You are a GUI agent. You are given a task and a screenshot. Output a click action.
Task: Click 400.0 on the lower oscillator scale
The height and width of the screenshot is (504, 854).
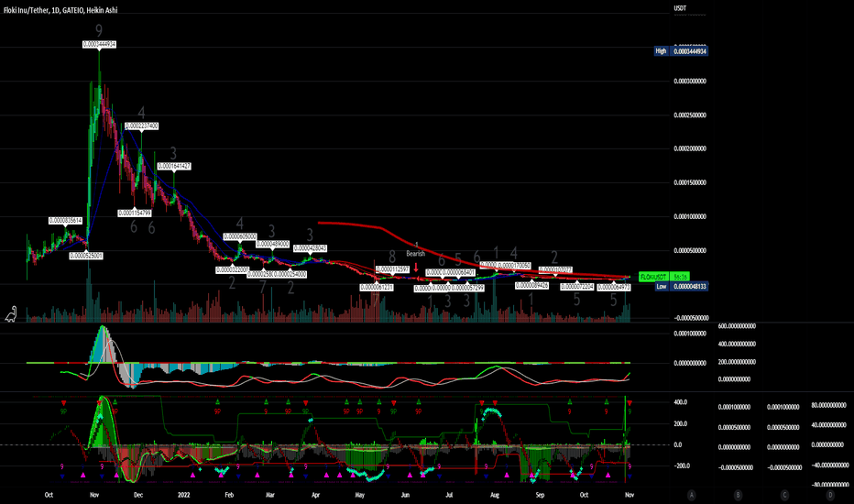pos(681,402)
